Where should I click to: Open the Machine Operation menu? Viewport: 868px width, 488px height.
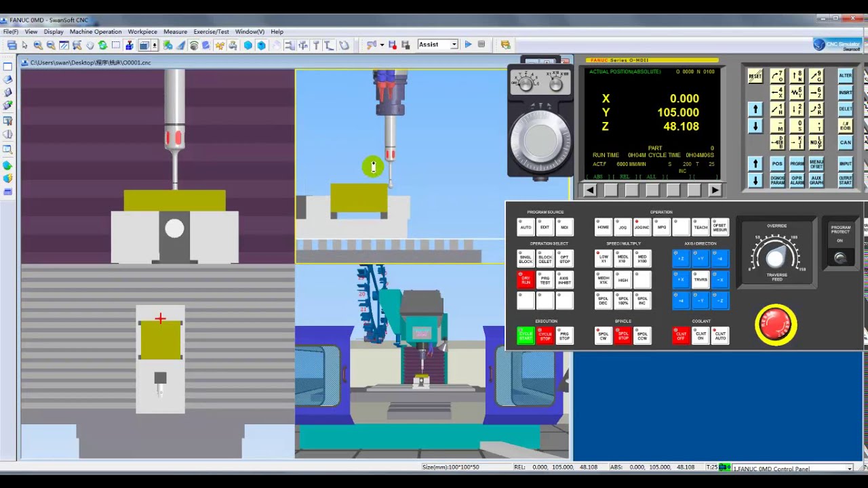tap(96, 32)
